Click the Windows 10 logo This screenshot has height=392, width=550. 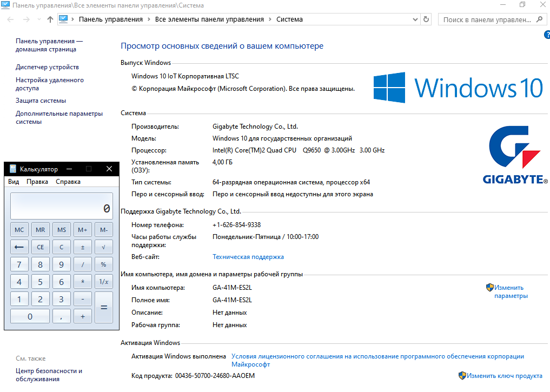tap(458, 88)
